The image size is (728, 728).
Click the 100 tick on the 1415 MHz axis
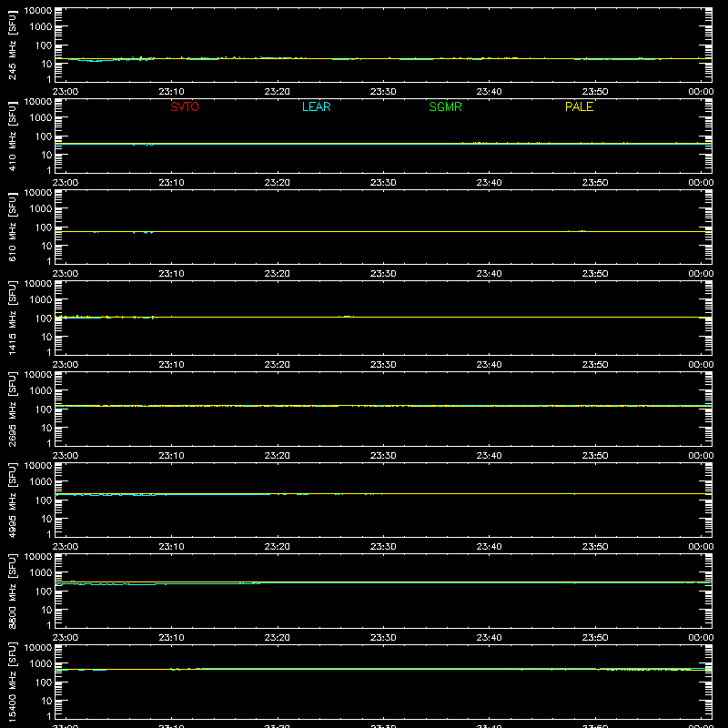click(44, 318)
